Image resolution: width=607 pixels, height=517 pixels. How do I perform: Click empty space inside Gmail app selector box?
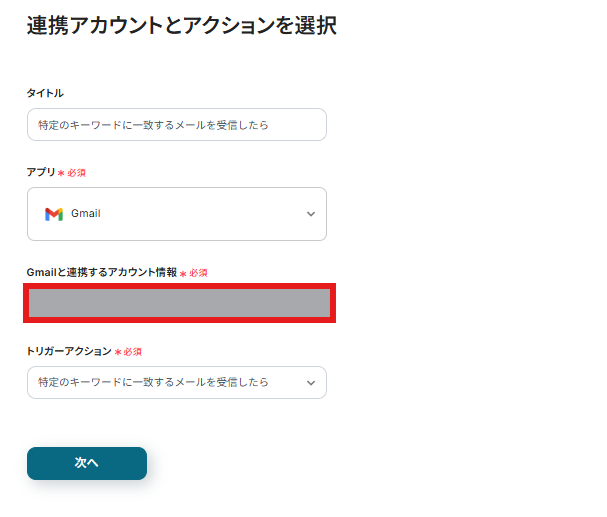click(x=200, y=214)
